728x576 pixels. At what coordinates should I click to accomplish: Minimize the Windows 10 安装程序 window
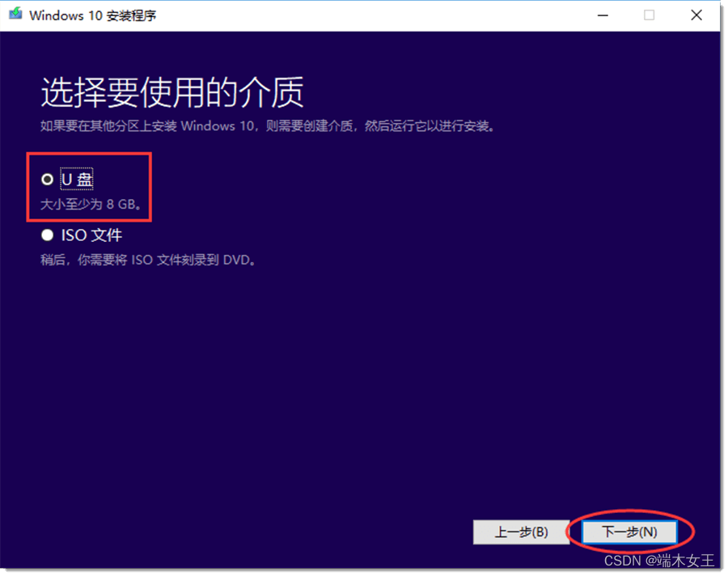[x=603, y=15]
